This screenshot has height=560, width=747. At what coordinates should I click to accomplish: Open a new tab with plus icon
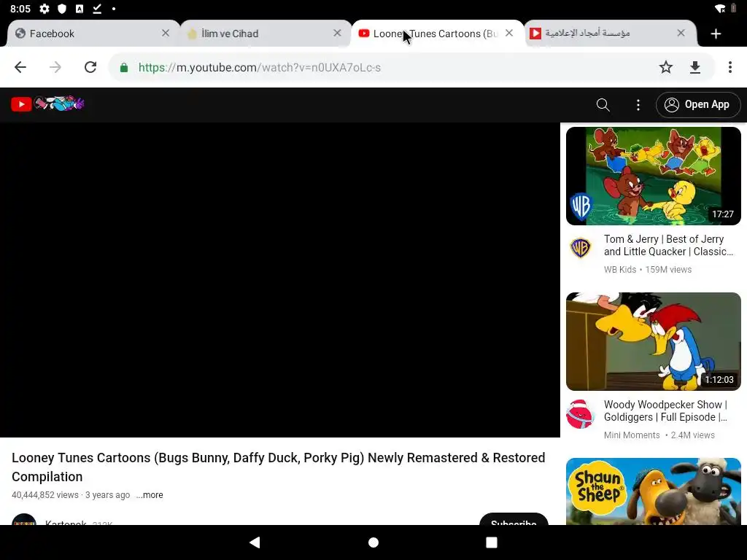[716, 34]
